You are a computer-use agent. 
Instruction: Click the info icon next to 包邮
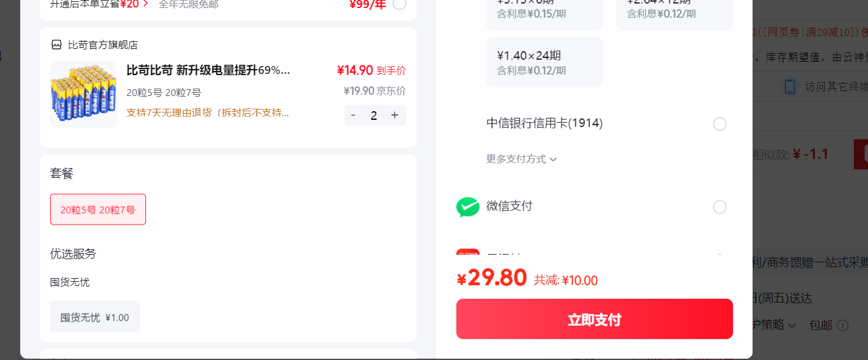pyautogui.click(x=843, y=325)
